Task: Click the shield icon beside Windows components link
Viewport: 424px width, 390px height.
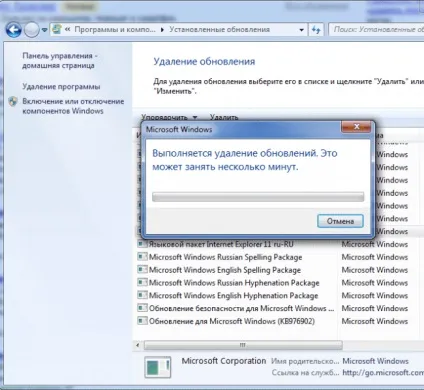Action: pos(13,101)
